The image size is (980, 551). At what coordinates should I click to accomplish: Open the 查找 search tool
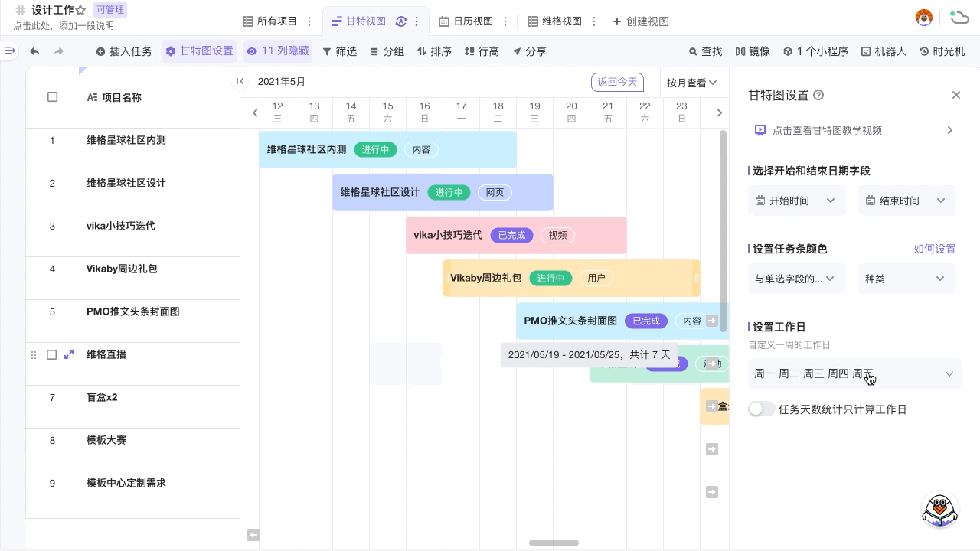click(705, 51)
